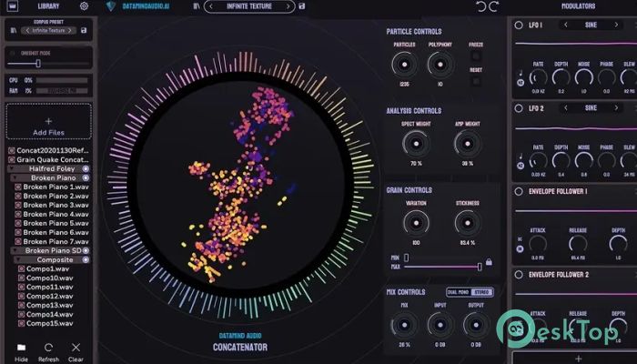
Task: Click the Refresh icon in library
Action: pyautogui.click(x=48, y=348)
